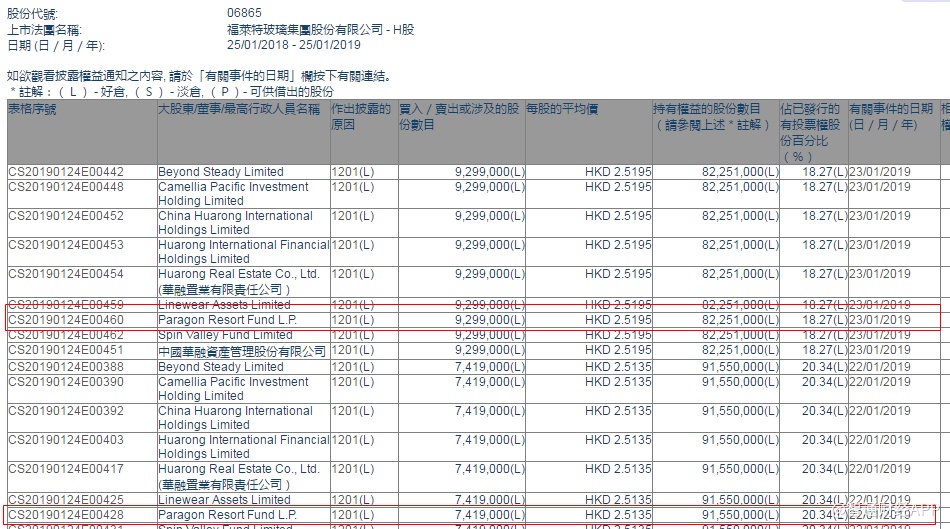
Task: Select serial number CS20190124E00392
Action: pos(66,411)
